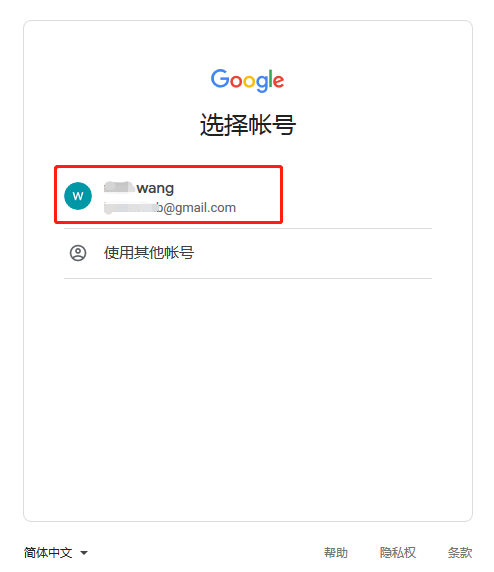Click the 选择帐号 heading text
Image resolution: width=494 pixels, height=572 pixels.
point(248,125)
